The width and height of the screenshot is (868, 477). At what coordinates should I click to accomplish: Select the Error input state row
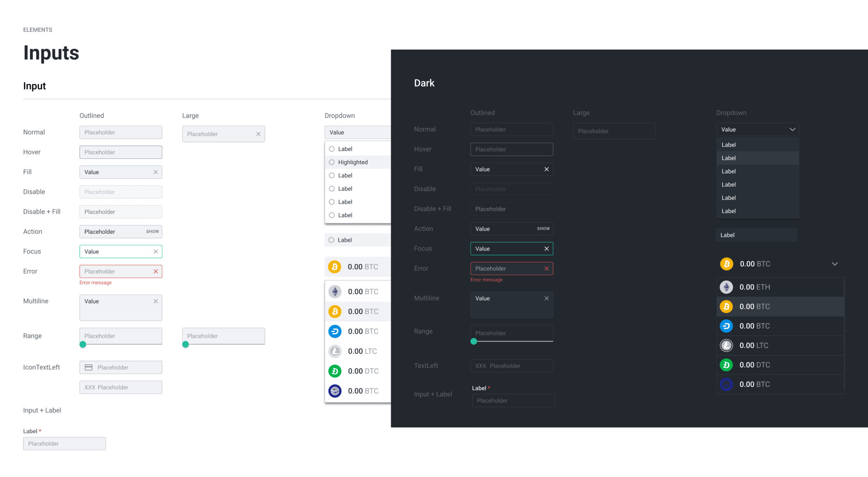120,272
